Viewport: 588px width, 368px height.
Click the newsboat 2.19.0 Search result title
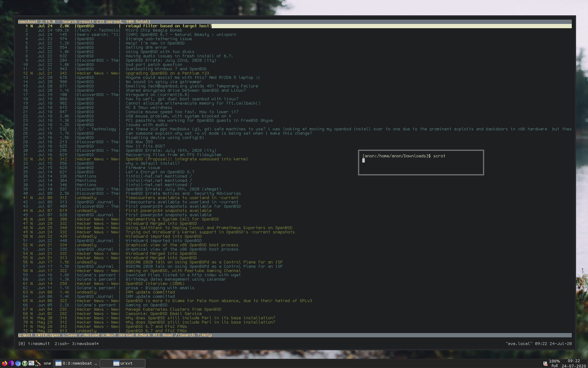(x=84, y=22)
